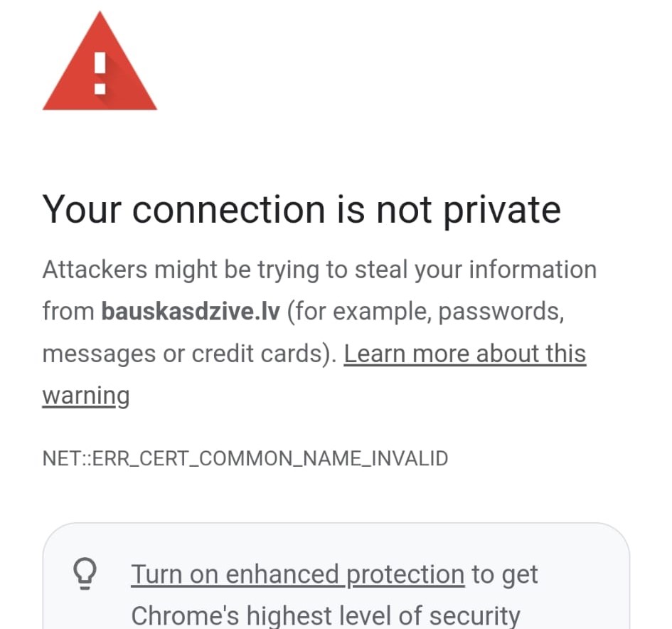The width and height of the screenshot is (672, 629).
Task: Click the word "connection" in heading
Action: point(228,209)
